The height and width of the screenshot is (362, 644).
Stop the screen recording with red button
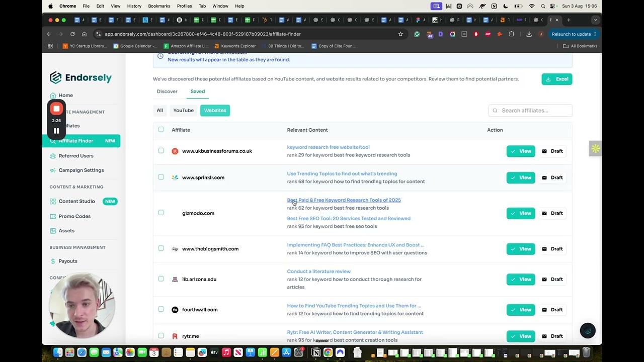[x=56, y=109]
